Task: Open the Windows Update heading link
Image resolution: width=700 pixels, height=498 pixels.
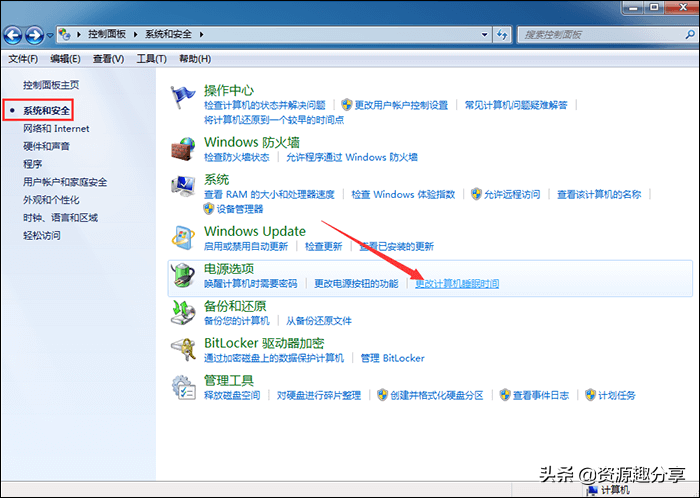Action: 255,231
